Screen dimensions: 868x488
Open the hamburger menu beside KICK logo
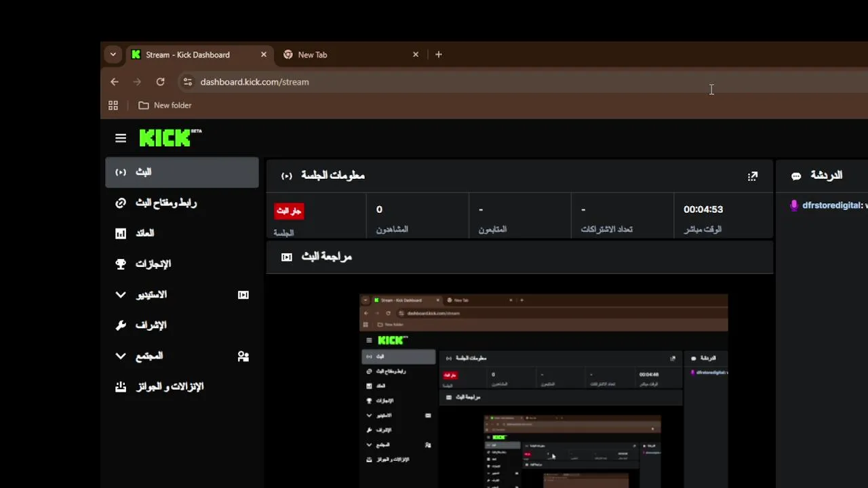point(121,138)
